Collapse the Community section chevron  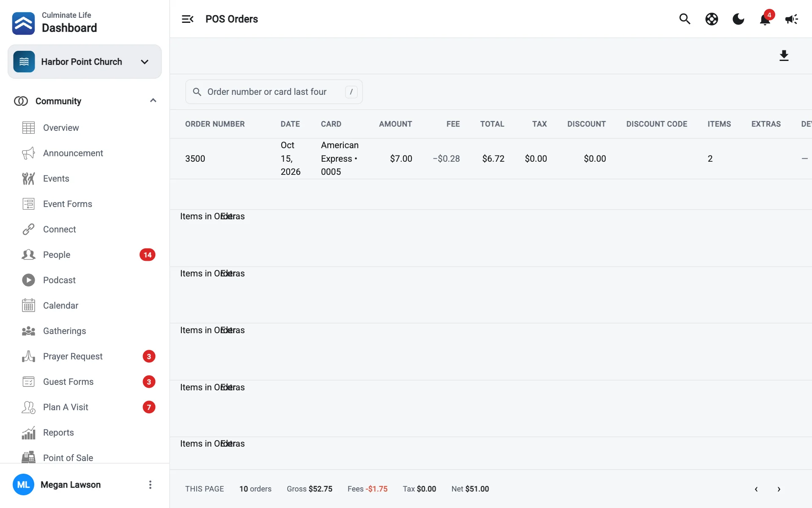pos(153,101)
